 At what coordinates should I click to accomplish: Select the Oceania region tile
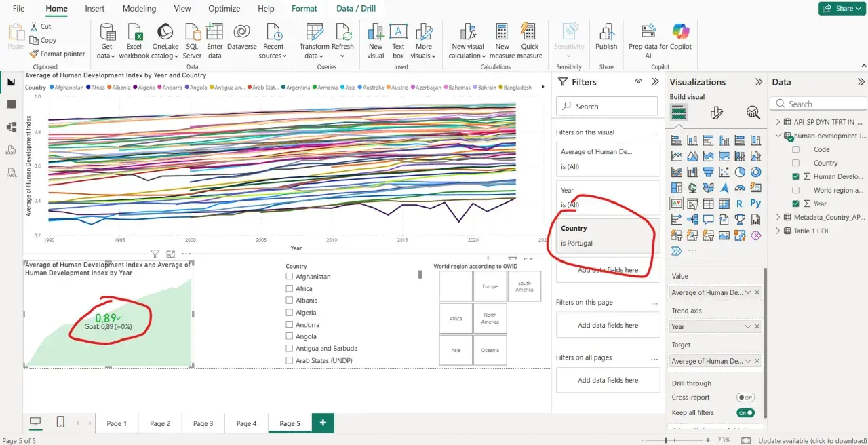pyautogui.click(x=490, y=351)
